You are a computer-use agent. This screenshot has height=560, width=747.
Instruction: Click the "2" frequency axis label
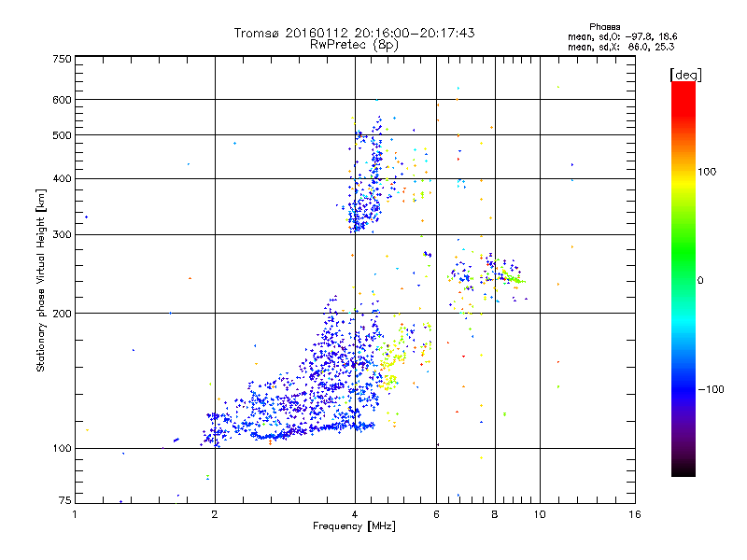(215, 514)
